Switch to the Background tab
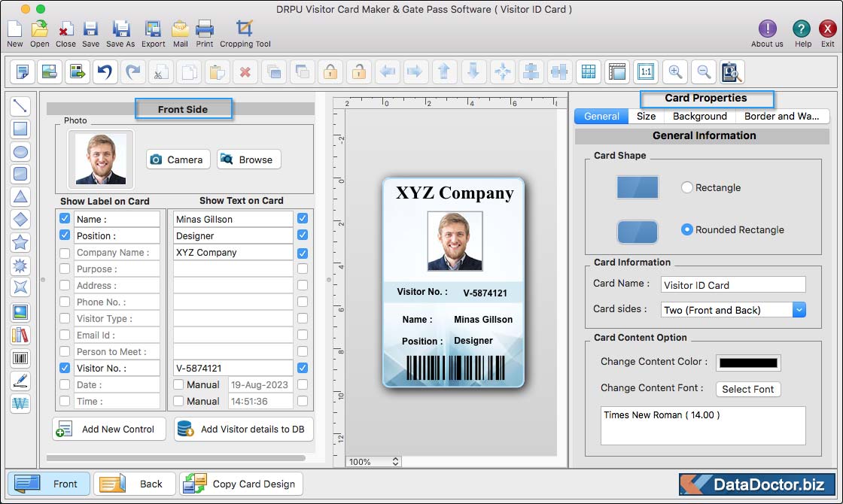Image resolution: width=843 pixels, height=504 pixels. click(699, 116)
